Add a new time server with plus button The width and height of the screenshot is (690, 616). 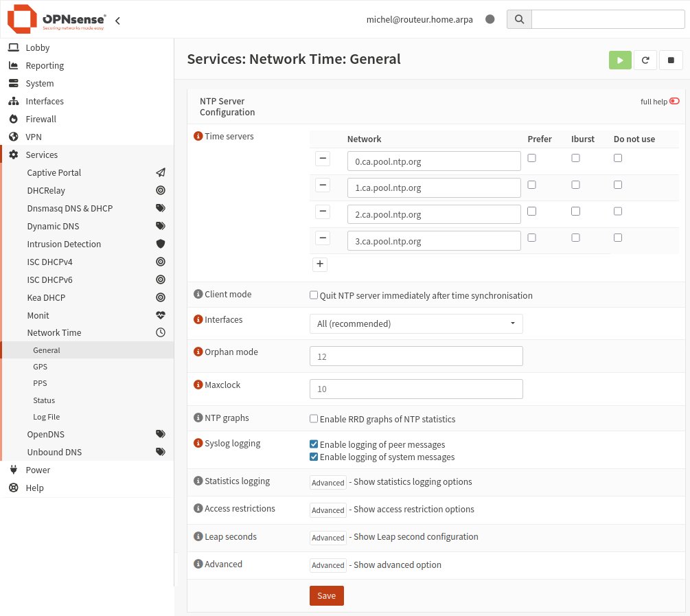tap(320, 264)
